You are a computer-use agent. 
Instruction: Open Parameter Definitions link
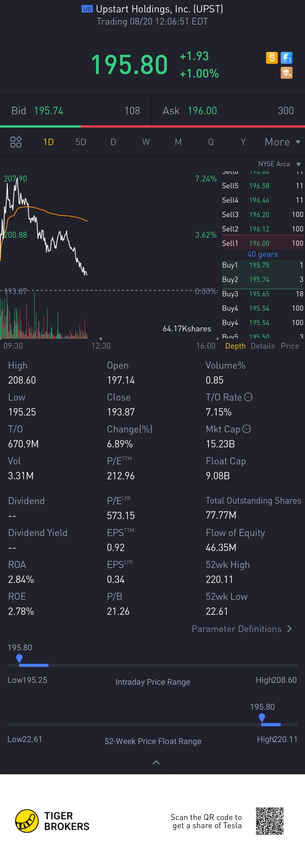242,629
